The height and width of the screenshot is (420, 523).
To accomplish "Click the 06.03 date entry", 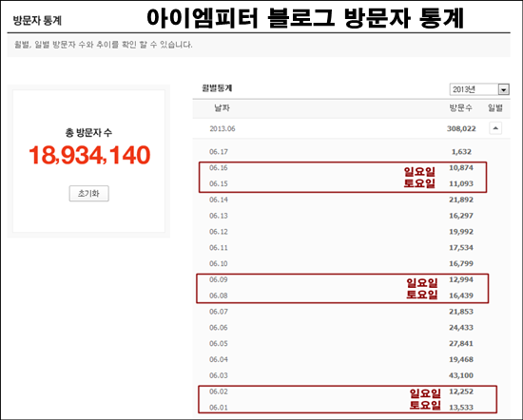I will pos(219,375).
